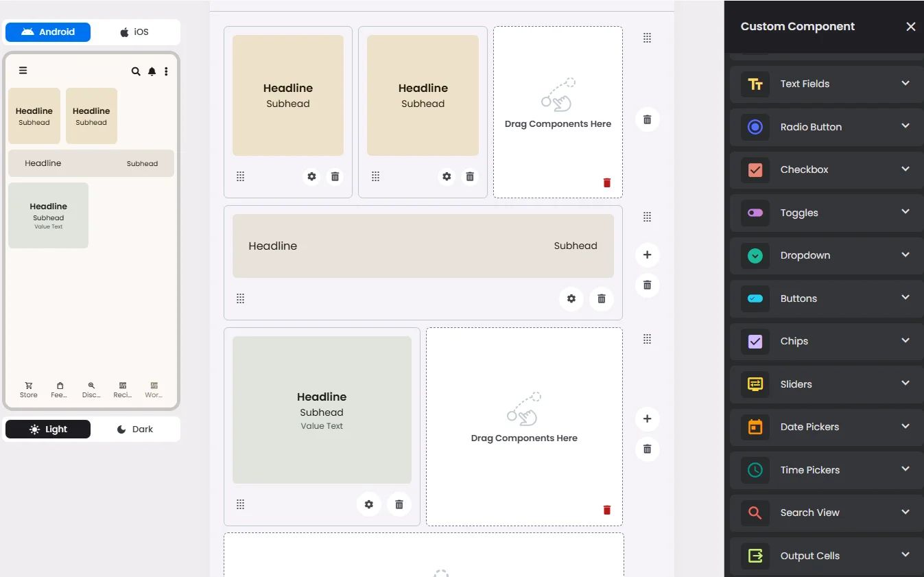Open Store tab in phone preview
The image size is (924, 577).
pyautogui.click(x=29, y=390)
